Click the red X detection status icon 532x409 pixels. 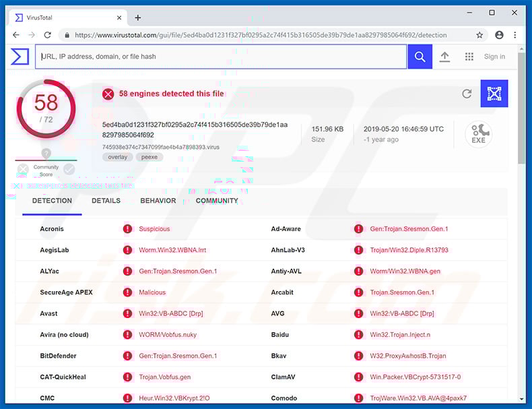click(108, 94)
